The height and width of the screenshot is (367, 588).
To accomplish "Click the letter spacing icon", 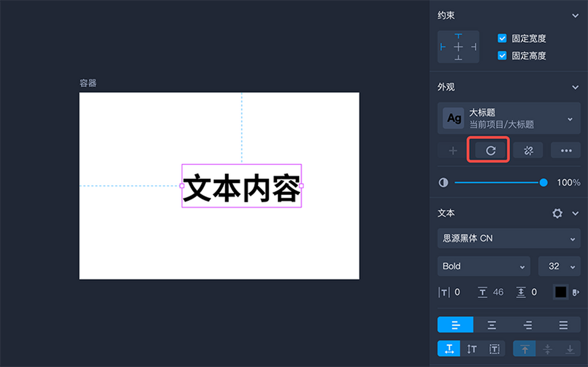I will coord(443,292).
